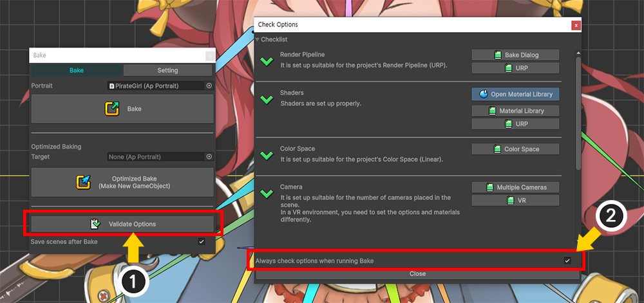Click the Check Options scrollbar thumb
The width and height of the screenshot is (644, 303).
click(578, 114)
